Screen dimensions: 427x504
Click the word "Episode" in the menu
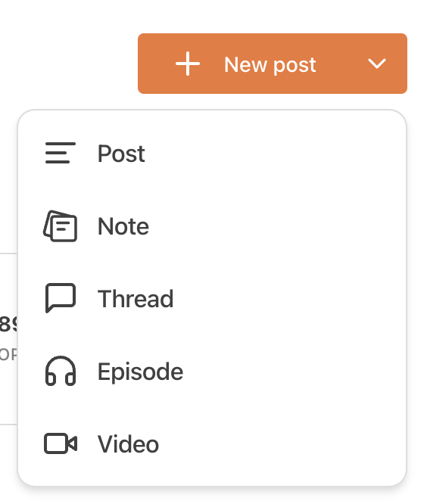[141, 372]
